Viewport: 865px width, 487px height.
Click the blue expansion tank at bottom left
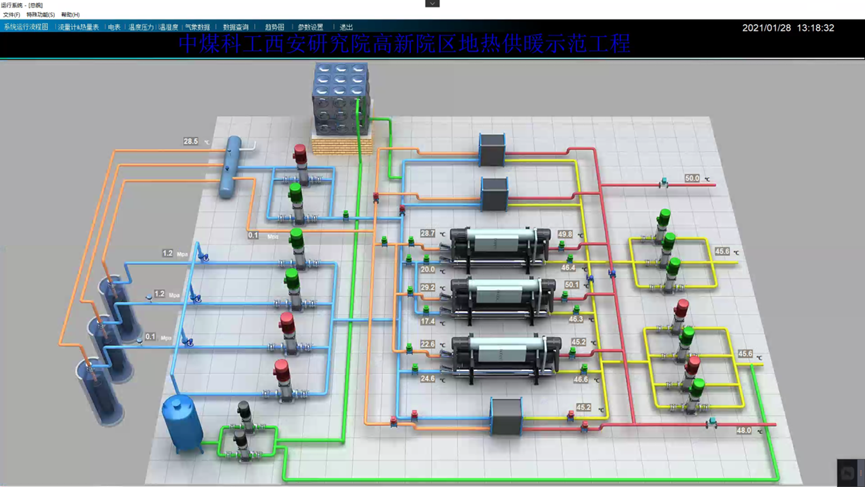[x=182, y=422]
